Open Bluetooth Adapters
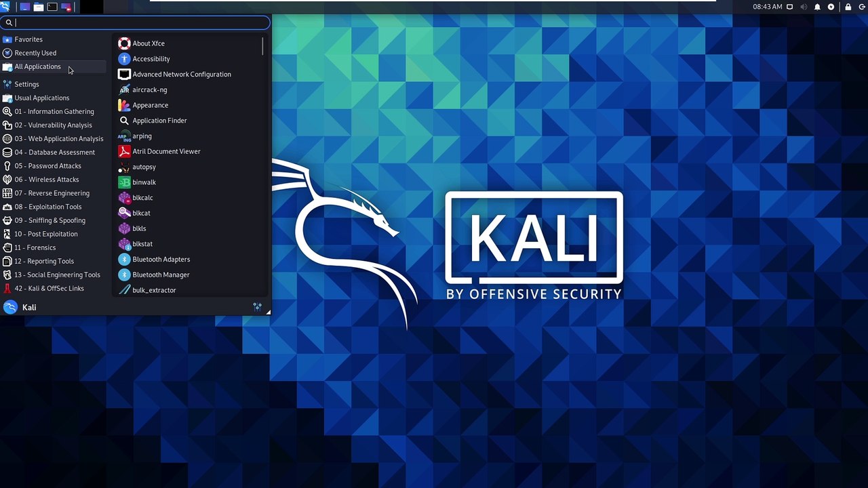The width and height of the screenshot is (868, 488). 187,260
